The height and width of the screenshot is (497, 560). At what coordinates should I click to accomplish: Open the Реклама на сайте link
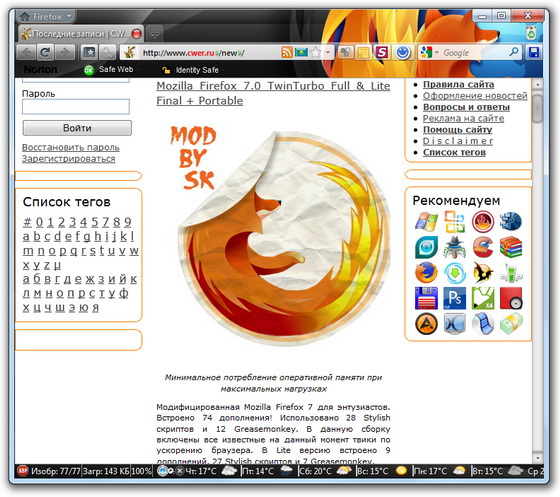pos(464,118)
